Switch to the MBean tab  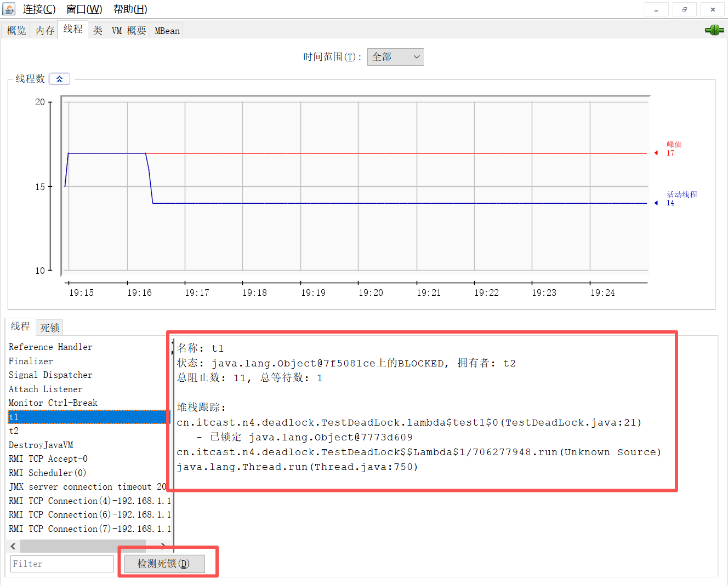click(167, 31)
